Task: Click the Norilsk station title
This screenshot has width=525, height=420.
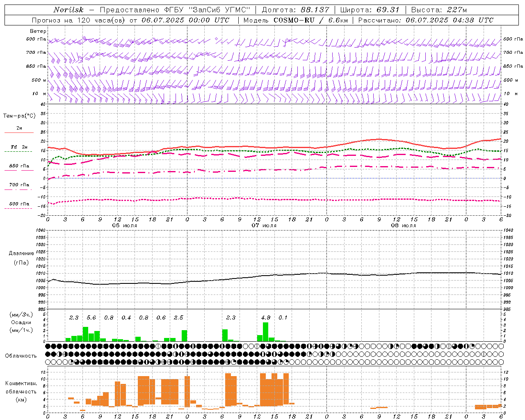Action: pos(68,10)
